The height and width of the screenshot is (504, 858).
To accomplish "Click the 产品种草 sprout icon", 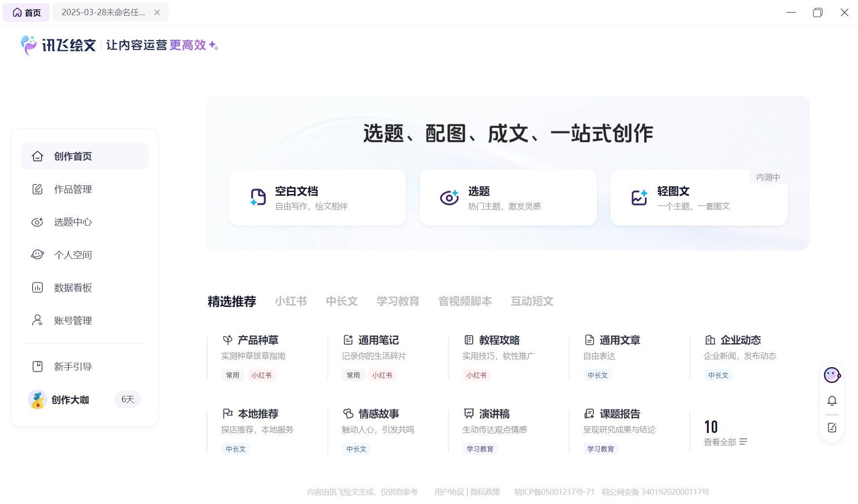I will [x=227, y=340].
